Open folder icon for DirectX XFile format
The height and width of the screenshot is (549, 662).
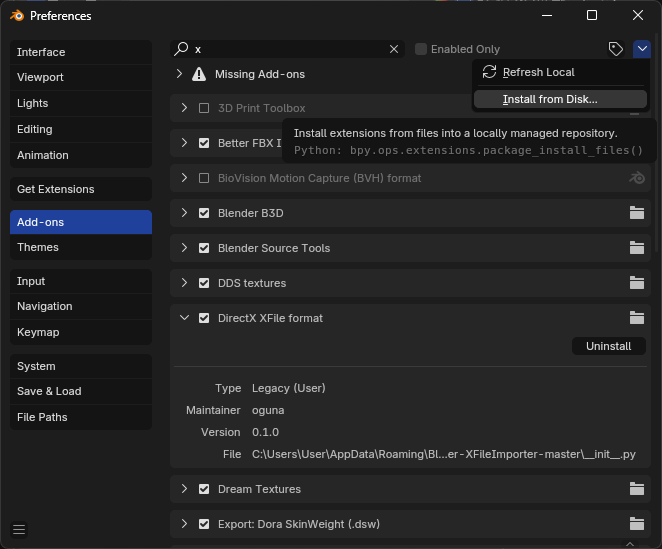637,318
